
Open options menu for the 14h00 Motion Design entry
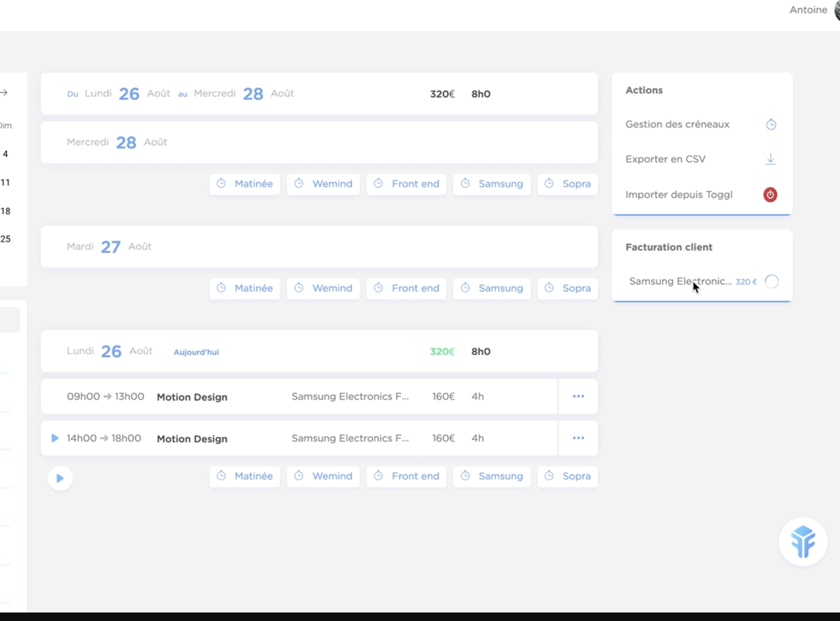pyautogui.click(x=578, y=438)
